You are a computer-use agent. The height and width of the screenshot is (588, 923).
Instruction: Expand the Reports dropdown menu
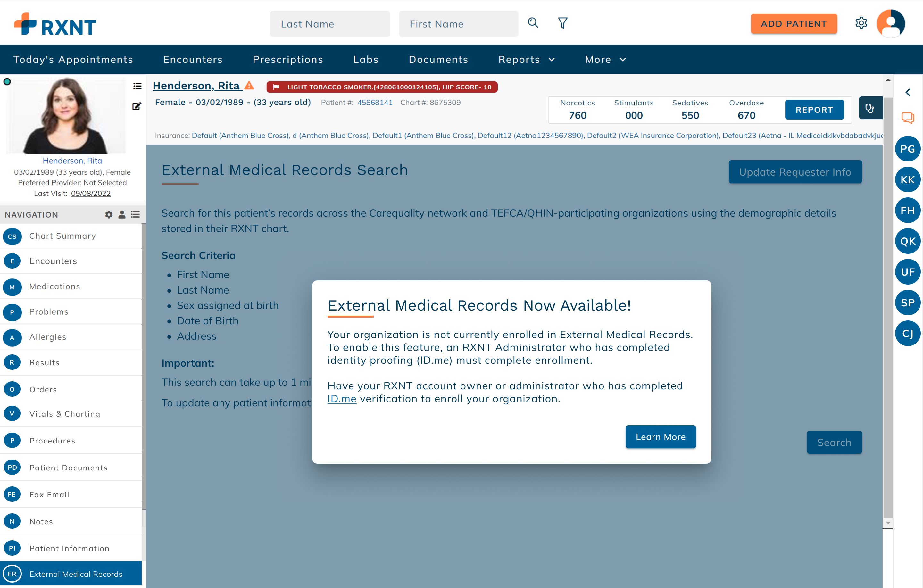(527, 59)
